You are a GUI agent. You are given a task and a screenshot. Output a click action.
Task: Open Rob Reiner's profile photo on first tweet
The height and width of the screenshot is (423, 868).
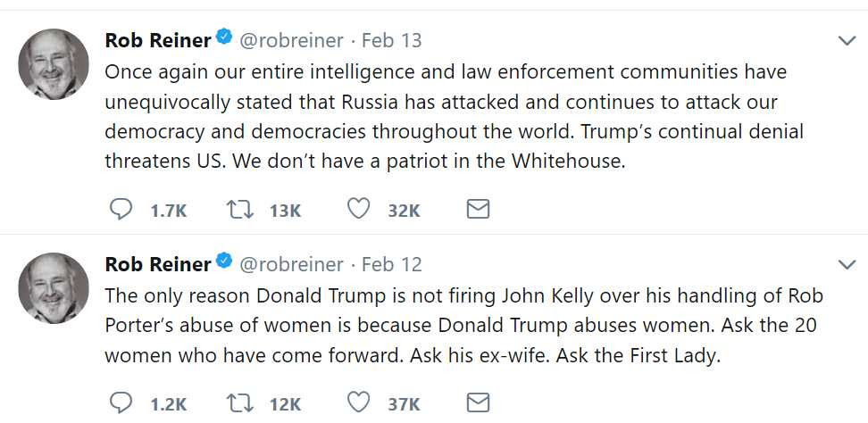pos(54,64)
